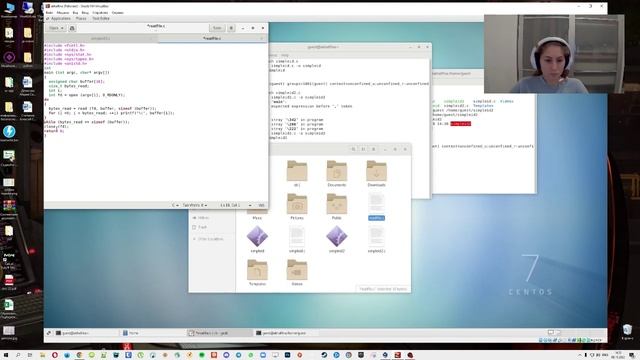Select the simpleid.c file in Files
The height and width of the screenshot is (360, 640).
[x=297, y=239]
